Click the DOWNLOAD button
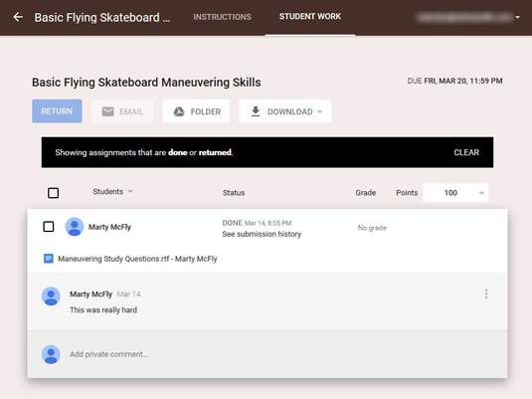Image resolution: width=532 pixels, height=399 pixels. click(285, 111)
